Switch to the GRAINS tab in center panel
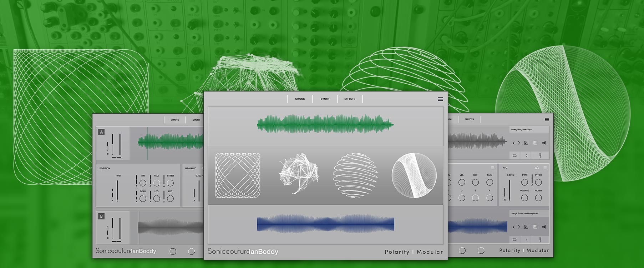The image size is (644, 268). pyautogui.click(x=300, y=99)
